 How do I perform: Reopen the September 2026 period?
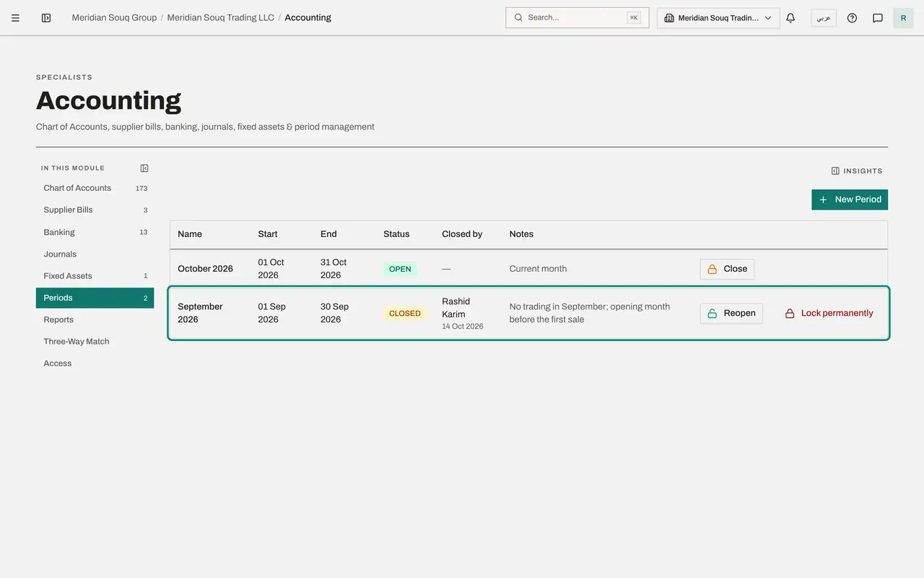[x=731, y=313]
